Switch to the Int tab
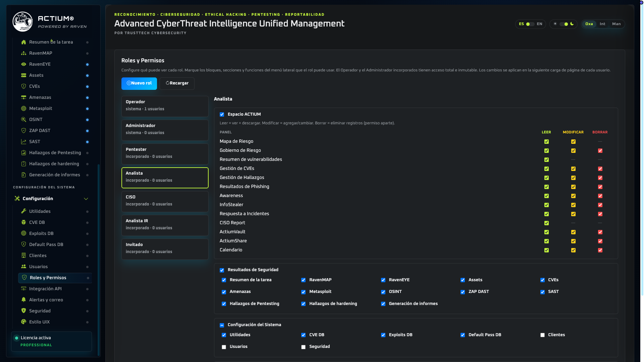 602,24
